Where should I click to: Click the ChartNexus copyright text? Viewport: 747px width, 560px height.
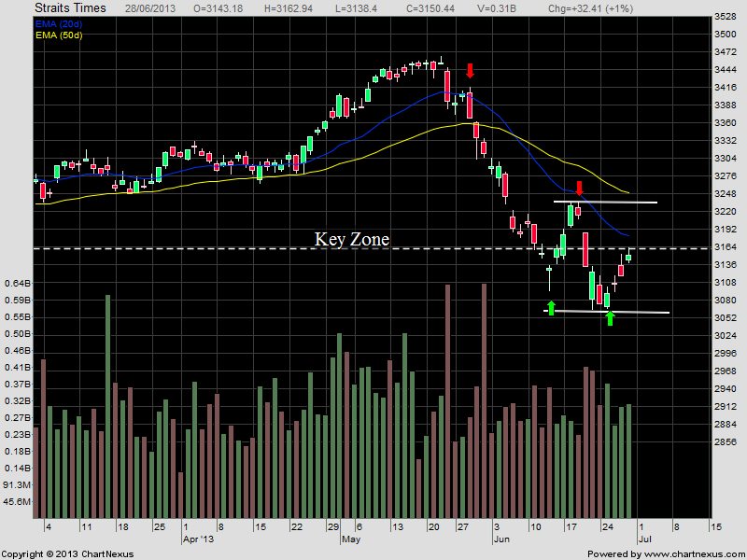66,554
